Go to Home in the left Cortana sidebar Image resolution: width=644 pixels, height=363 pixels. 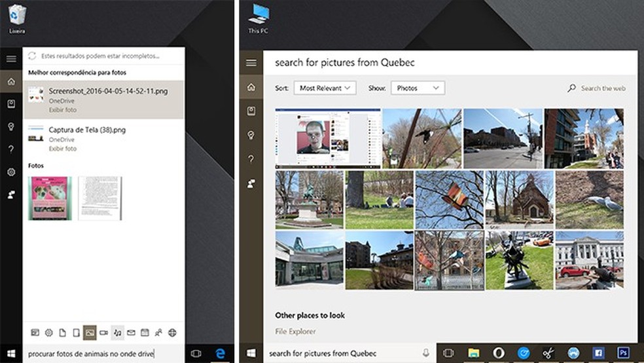tap(11, 81)
